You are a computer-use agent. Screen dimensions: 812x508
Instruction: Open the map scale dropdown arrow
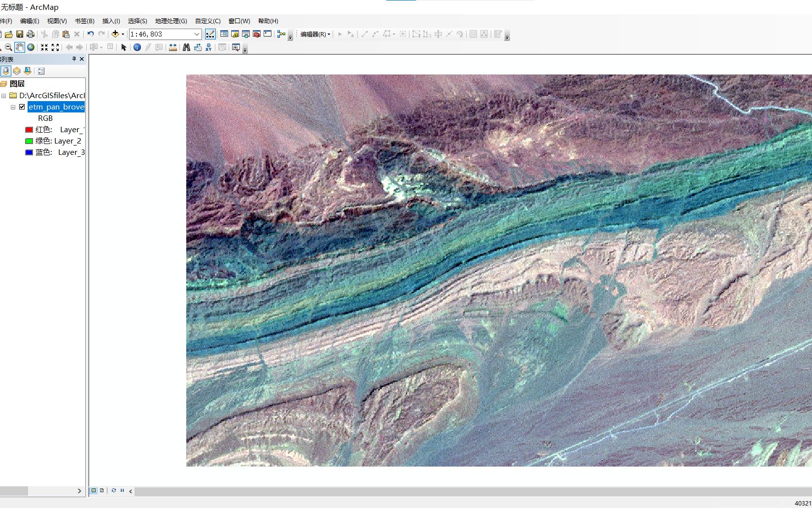pyautogui.click(x=197, y=34)
